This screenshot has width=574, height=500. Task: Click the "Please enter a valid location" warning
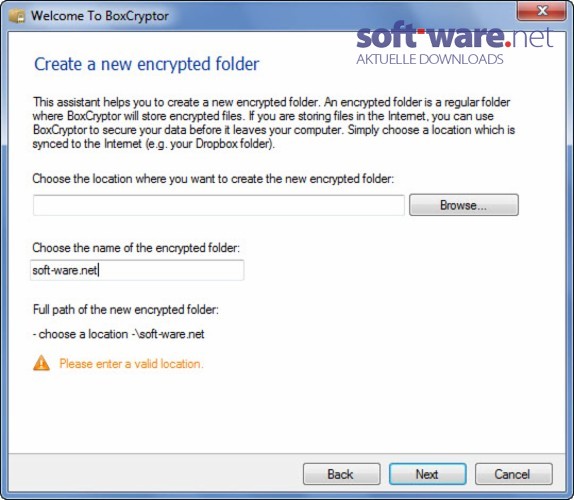click(x=131, y=364)
